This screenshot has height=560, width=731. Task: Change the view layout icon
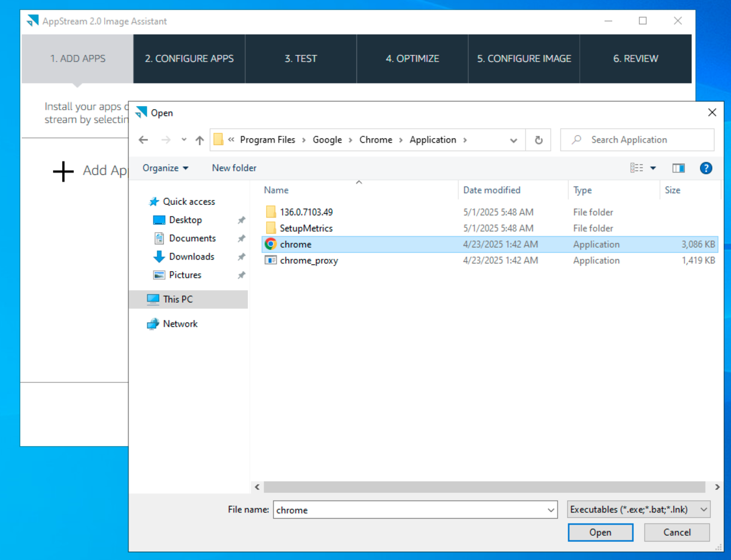(x=637, y=168)
